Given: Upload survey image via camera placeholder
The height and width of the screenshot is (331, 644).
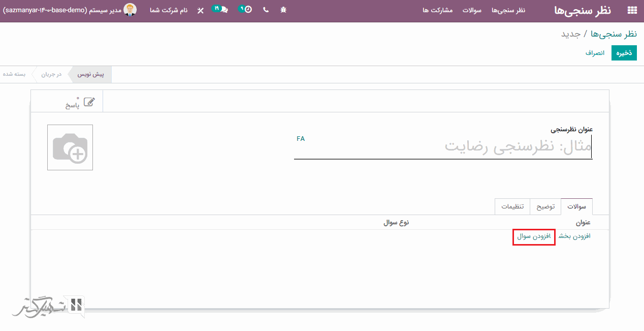Looking at the screenshot, I should point(70,147).
